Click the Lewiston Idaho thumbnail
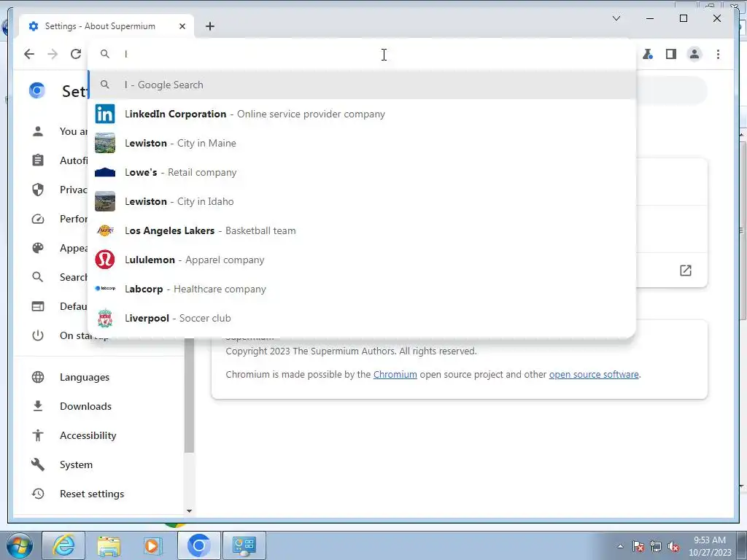This screenshot has height=560, width=747. point(105,201)
